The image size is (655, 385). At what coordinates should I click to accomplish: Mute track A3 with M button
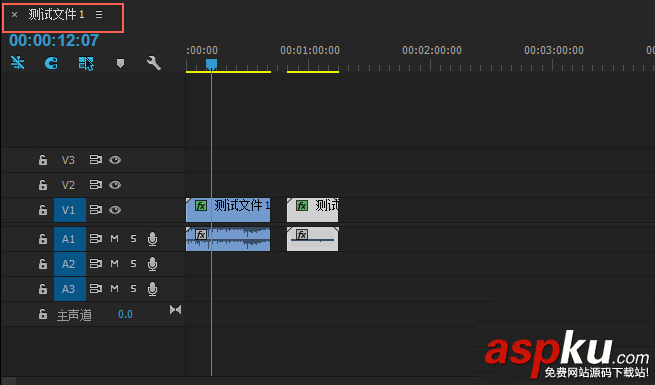point(114,289)
